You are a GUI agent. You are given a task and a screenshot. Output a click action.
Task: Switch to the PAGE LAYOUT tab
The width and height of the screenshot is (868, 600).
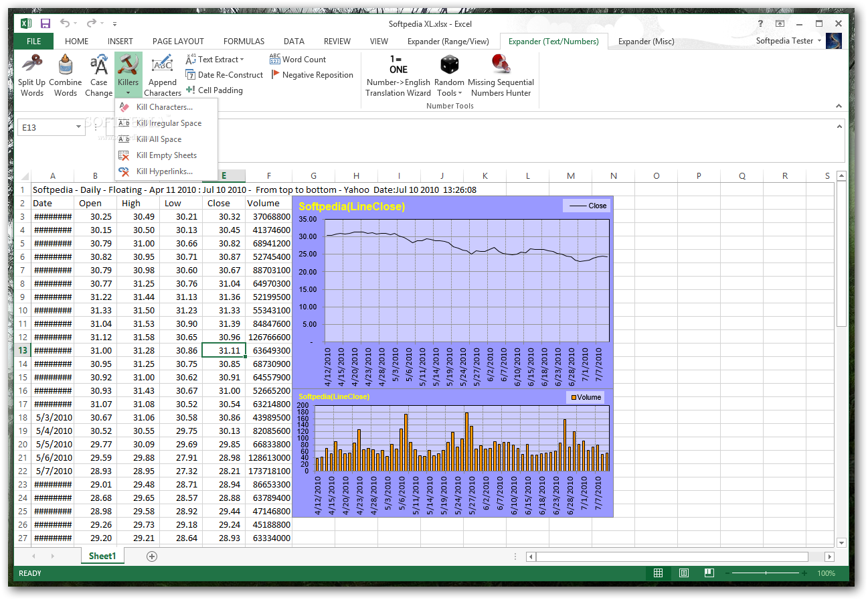click(178, 41)
